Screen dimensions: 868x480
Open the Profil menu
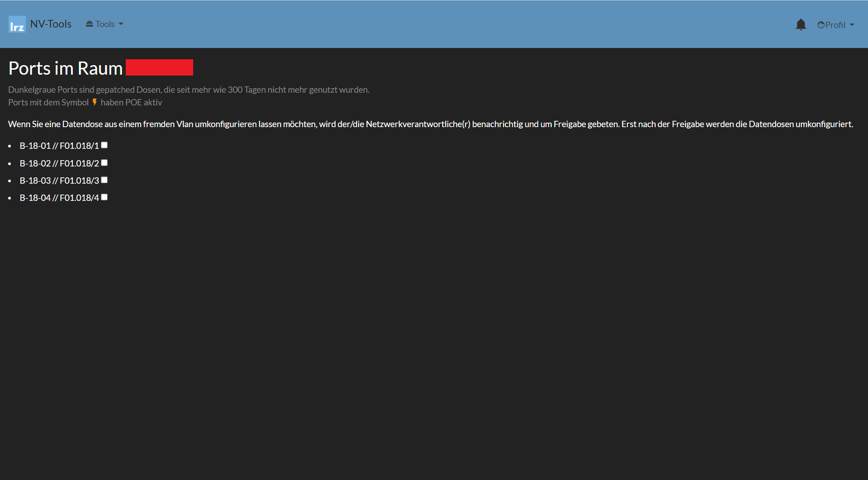(835, 25)
